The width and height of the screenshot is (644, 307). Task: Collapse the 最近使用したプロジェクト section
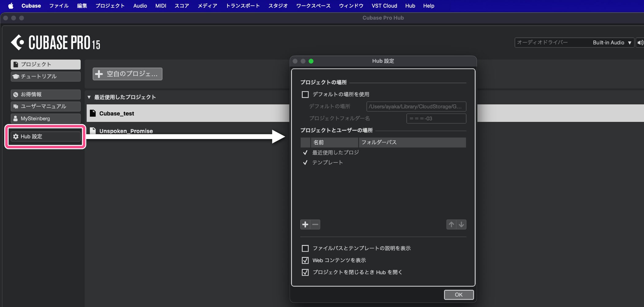89,97
